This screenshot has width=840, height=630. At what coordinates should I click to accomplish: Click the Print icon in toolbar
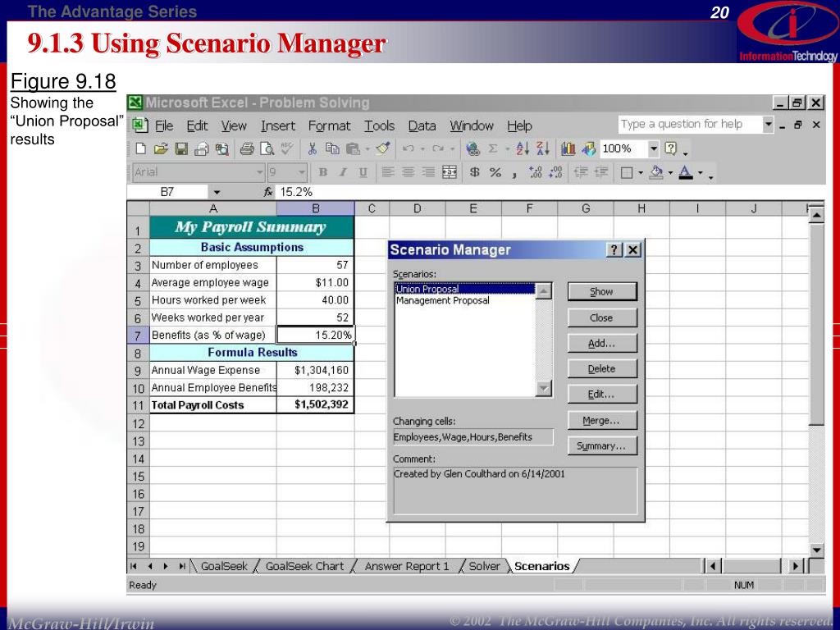(x=246, y=149)
